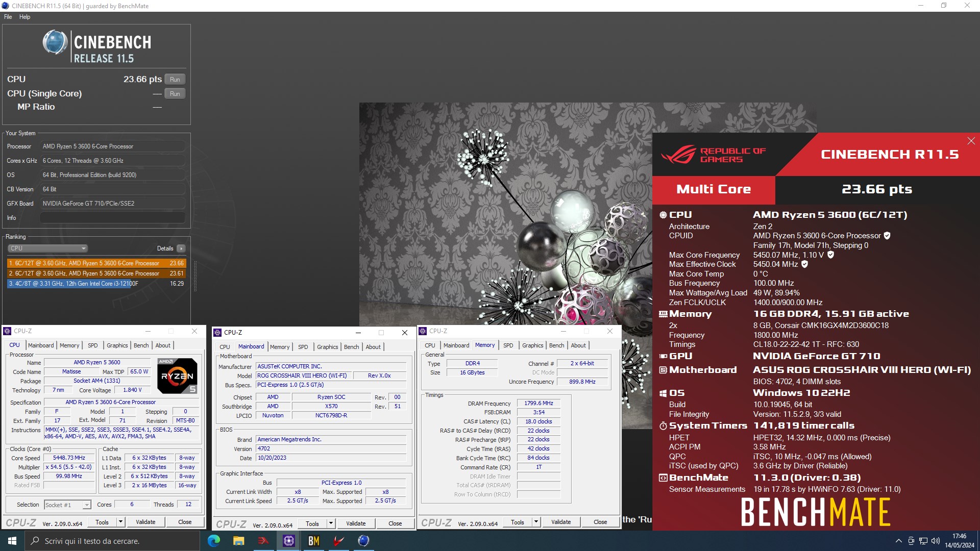The image size is (980, 551).
Task: Click the verified shield icon next to CPUID
Action: [x=887, y=236]
